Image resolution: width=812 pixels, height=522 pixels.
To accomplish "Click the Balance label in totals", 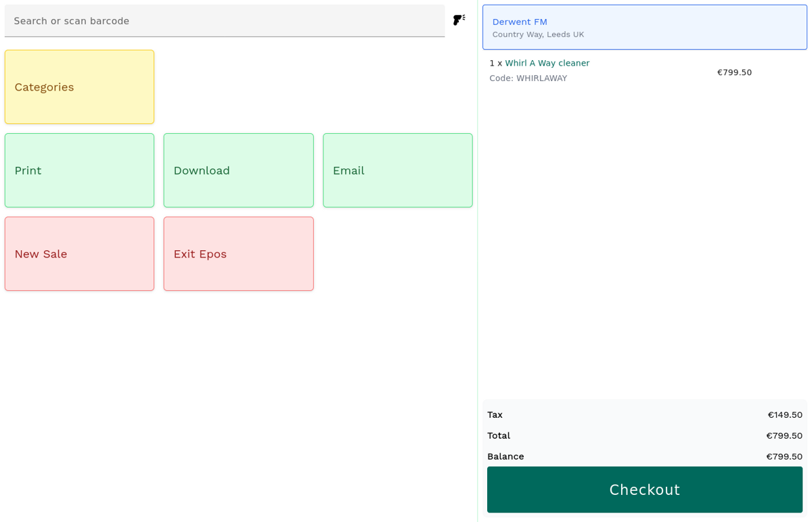I will click(505, 456).
